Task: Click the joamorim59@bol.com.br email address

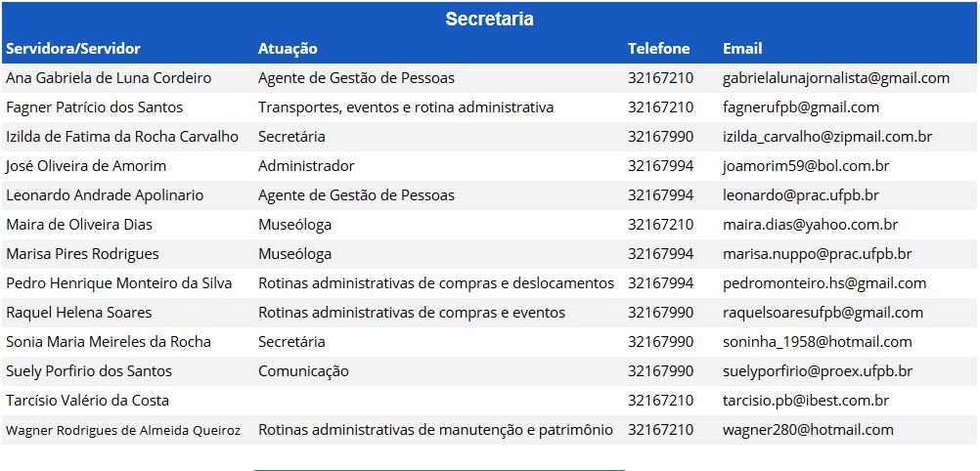Action: (806, 166)
